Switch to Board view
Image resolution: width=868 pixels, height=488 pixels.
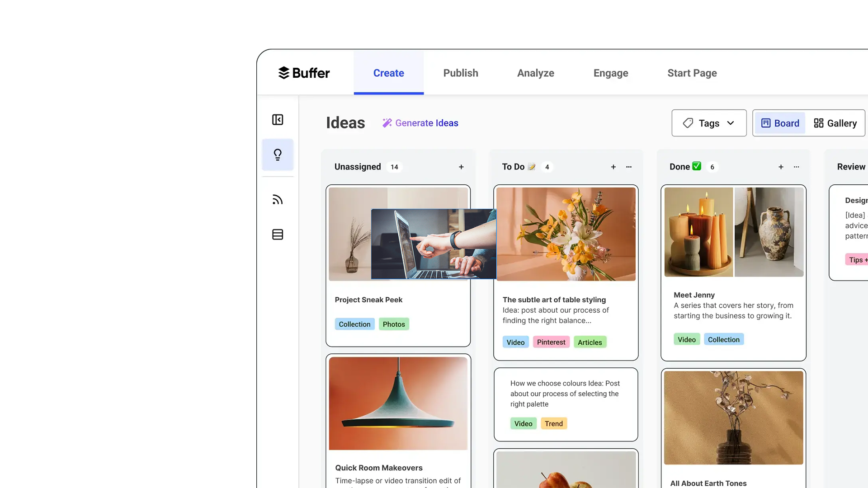point(780,123)
